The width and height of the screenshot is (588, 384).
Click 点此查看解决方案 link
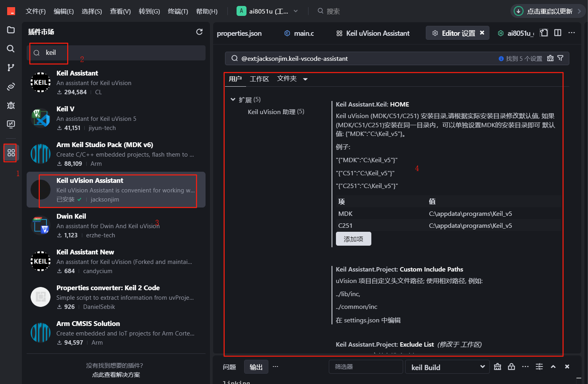click(x=116, y=375)
